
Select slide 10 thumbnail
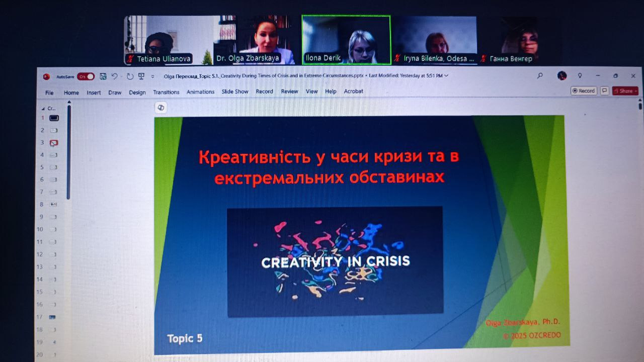click(53, 229)
